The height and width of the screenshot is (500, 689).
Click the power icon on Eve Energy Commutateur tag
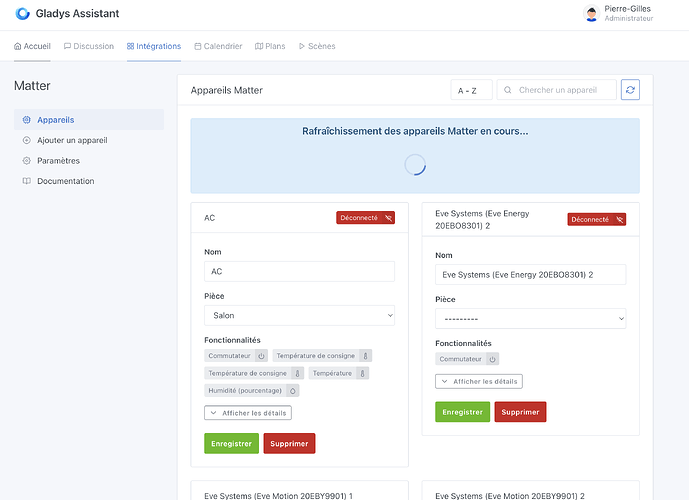pos(492,359)
